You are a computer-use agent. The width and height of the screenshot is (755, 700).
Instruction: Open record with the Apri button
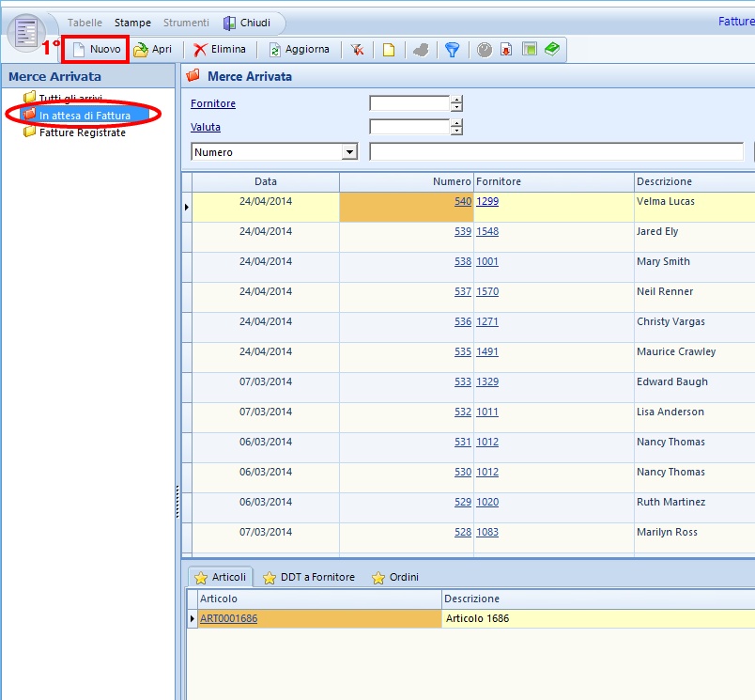point(152,50)
